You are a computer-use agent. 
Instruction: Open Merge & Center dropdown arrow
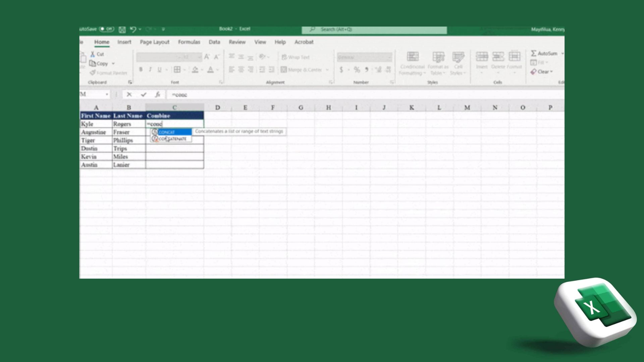[327, 70]
